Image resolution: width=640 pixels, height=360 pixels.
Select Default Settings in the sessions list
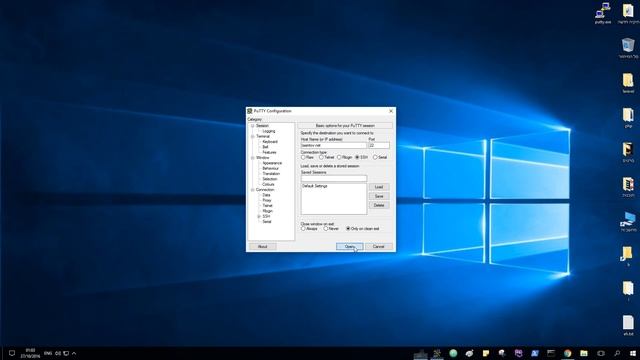315,186
